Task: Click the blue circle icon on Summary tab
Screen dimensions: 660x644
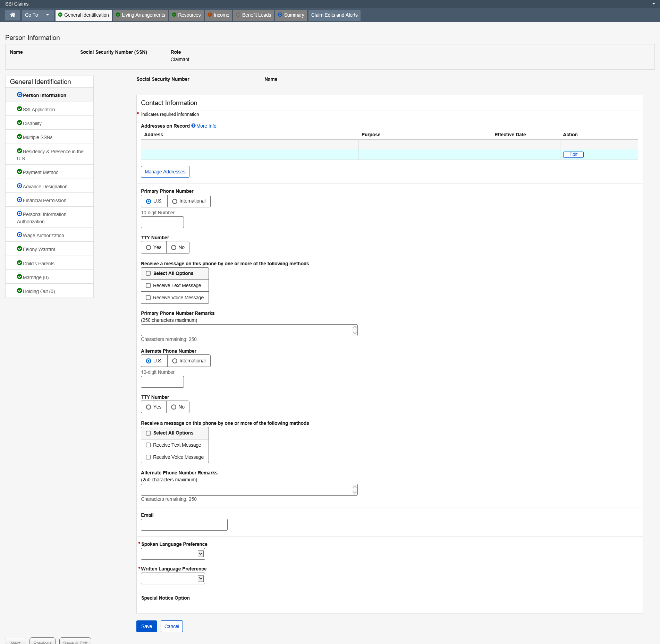Action: click(280, 15)
